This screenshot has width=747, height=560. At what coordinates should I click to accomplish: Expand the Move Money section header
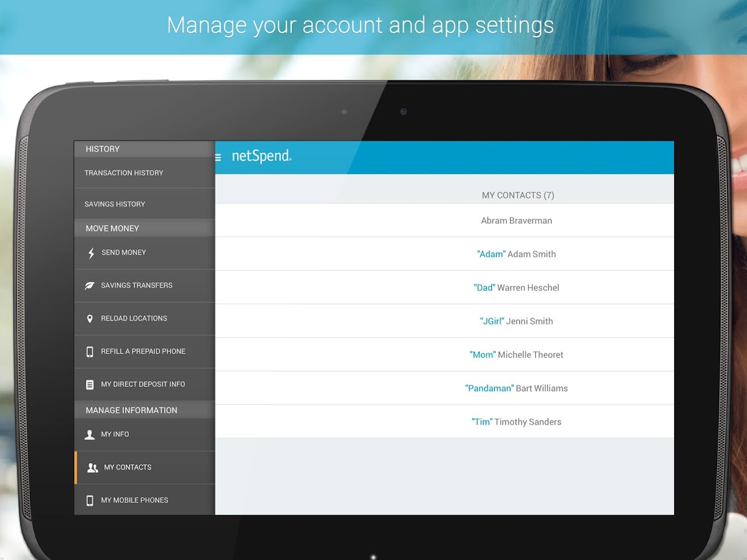pyautogui.click(x=111, y=228)
